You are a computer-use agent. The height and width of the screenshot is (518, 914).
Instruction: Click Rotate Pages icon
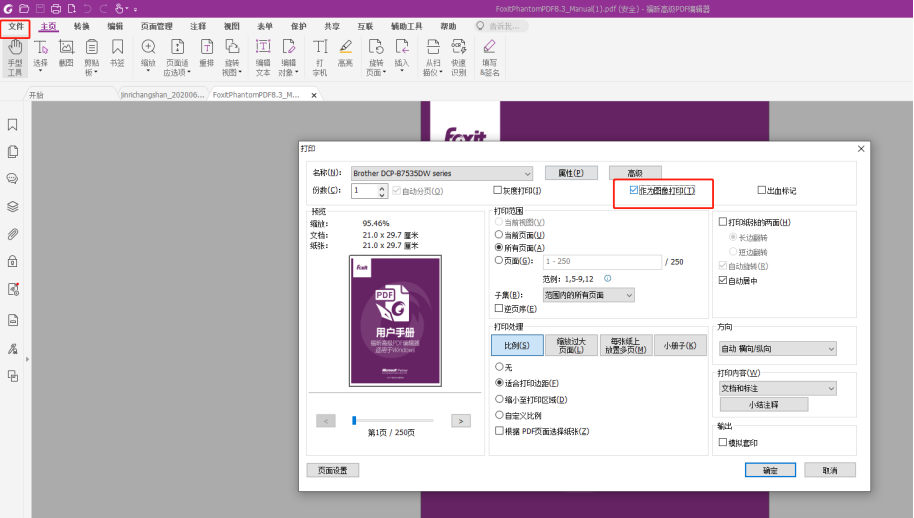point(376,57)
